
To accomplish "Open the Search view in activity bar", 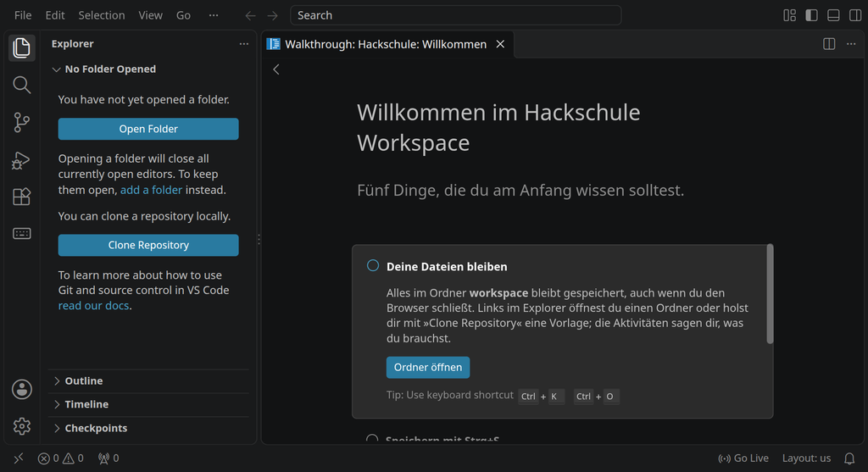I will tap(21, 85).
